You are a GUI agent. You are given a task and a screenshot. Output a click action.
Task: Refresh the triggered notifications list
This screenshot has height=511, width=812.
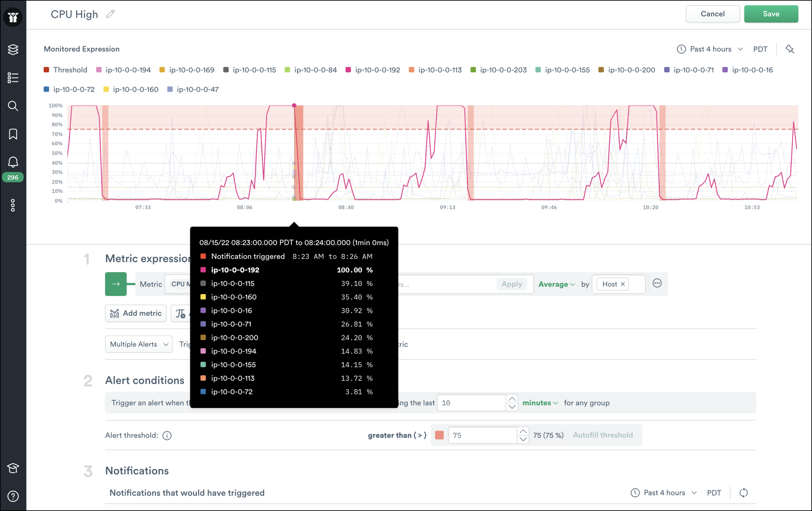coord(744,493)
